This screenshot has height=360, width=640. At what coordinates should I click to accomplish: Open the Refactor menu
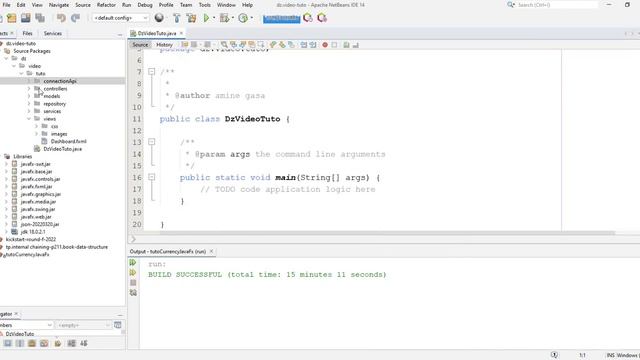tap(106, 5)
